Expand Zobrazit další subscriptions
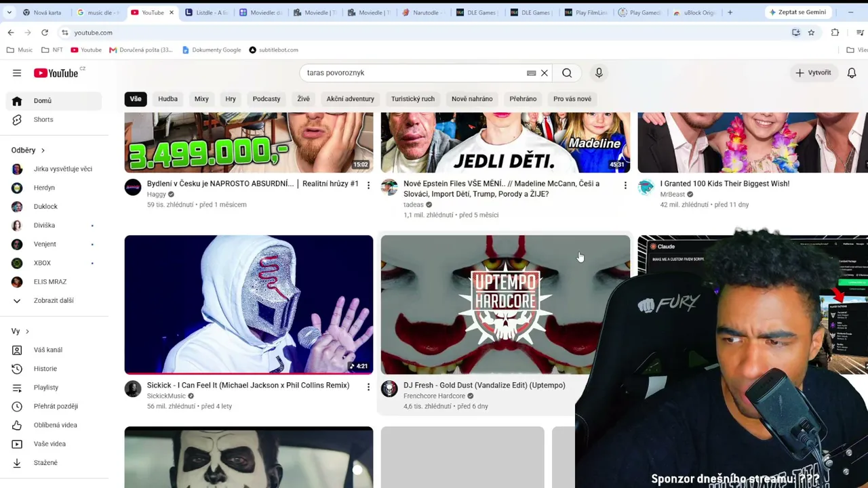The width and height of the screenshot is (868, 488). tap(54, 301)
